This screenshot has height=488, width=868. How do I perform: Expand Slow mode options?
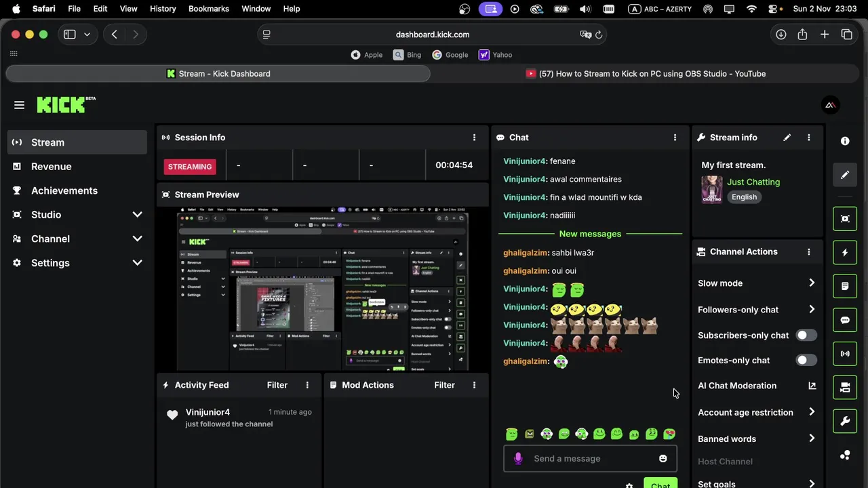tap(812, 283)
